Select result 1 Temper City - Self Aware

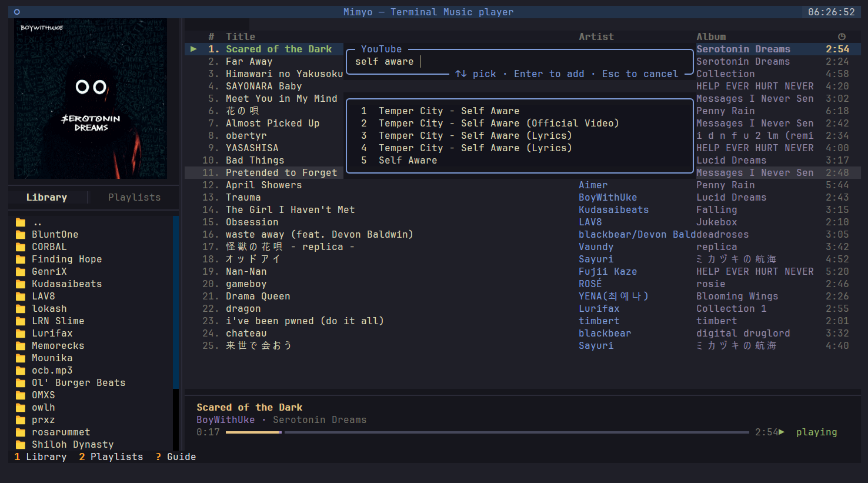[440, 111]
